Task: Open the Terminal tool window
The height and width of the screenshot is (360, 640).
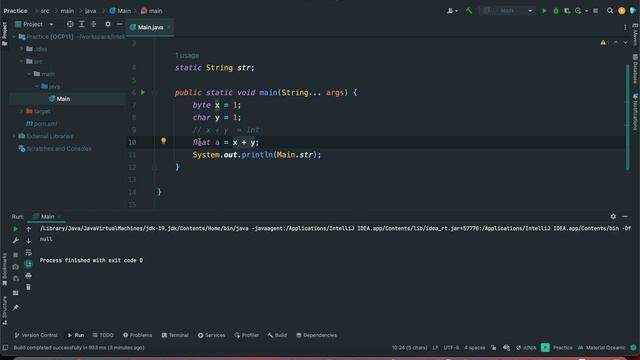Action: click(175, 335)
